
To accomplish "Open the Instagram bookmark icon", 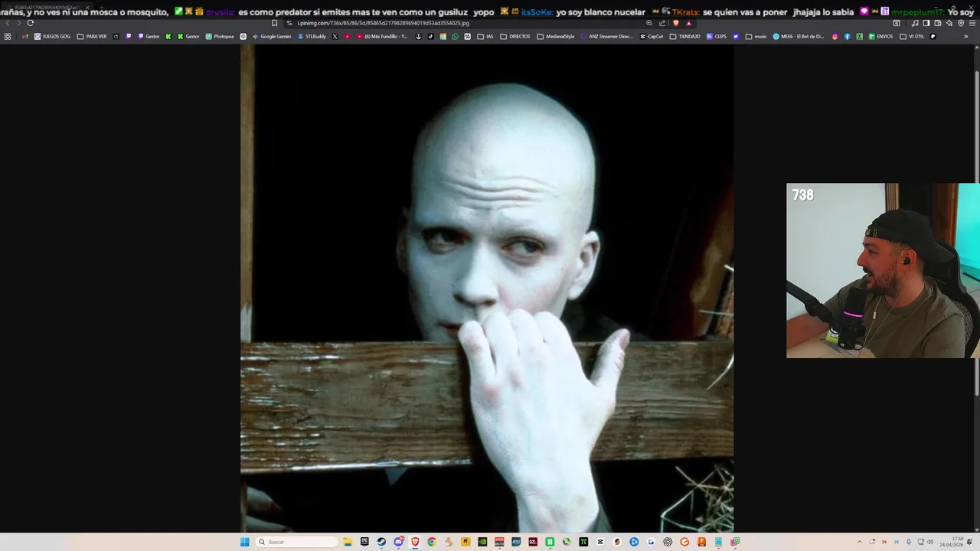I will click(835, 36).
